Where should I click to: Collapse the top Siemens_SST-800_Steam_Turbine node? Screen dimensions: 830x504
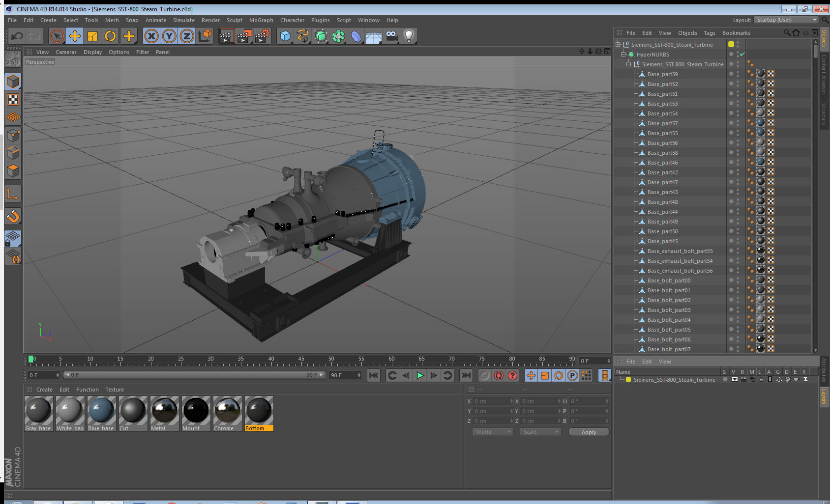(618, 44)
